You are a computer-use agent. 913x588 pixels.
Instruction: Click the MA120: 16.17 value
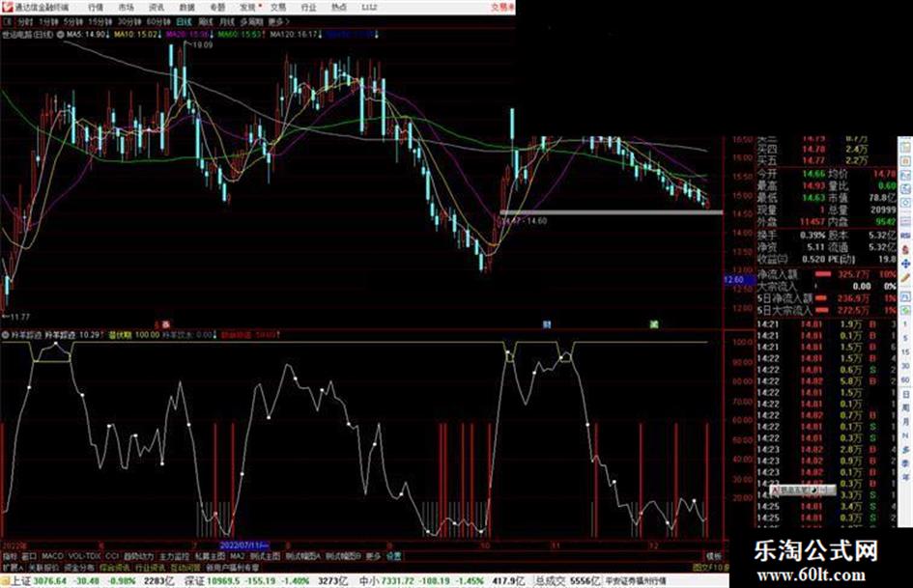pos(296,35)
